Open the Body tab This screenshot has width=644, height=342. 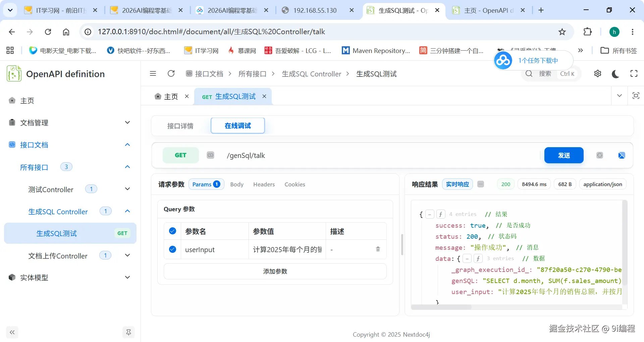[x=237, y=184]
